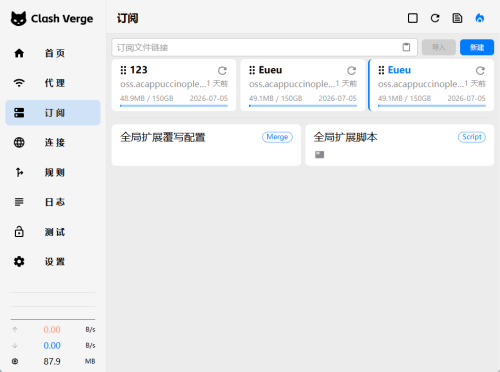The image size is (500, 372).
Task: Click the download speed 0.00 value
Action: point(52,345)
